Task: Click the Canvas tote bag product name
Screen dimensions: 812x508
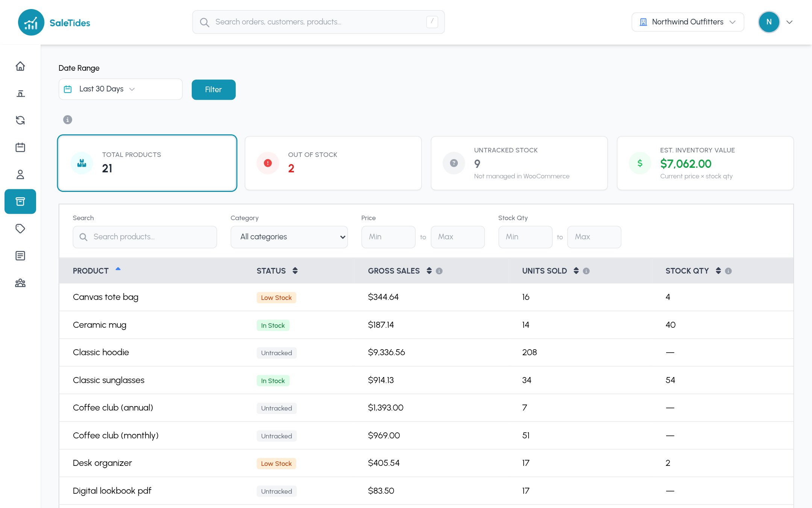Action: point(106,297)
